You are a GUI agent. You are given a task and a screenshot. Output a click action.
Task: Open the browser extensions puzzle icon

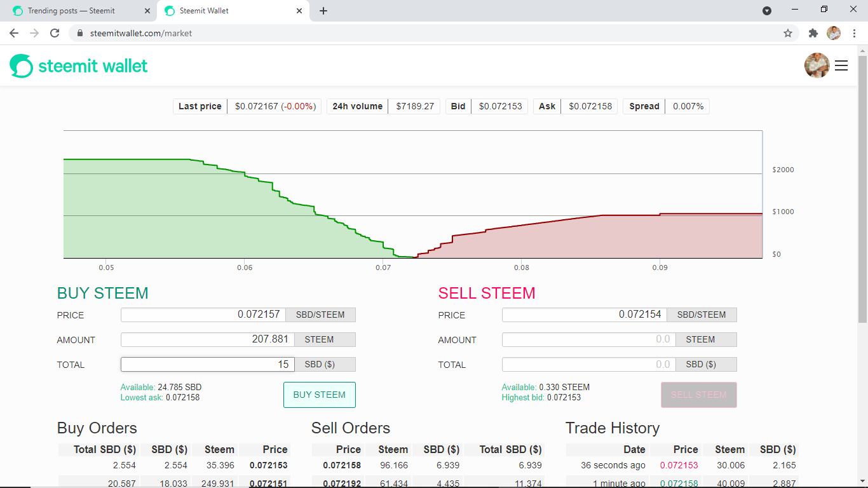(x=813, y=33)
